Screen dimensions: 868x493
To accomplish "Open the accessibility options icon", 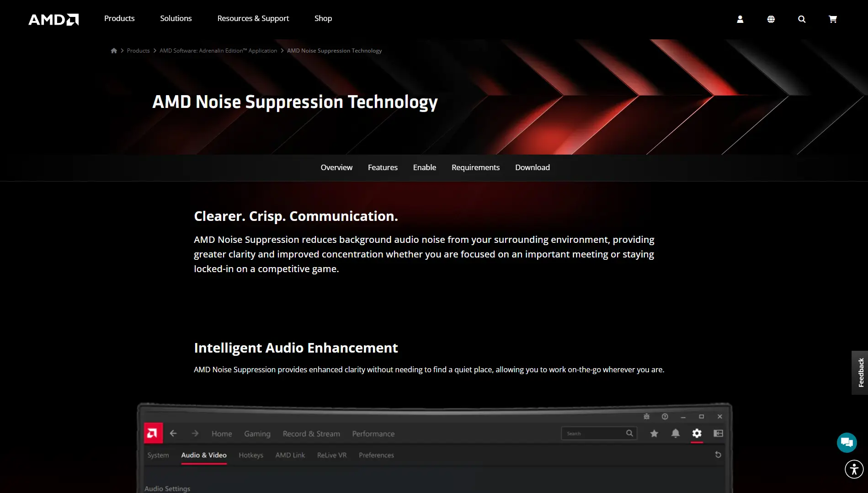I will pos(854,469).
